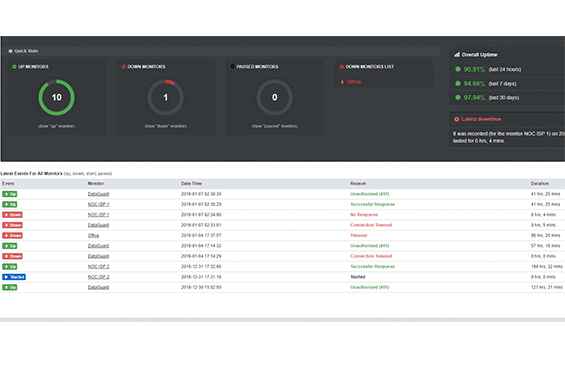Click Up badge in the Successful Response NOC ISP 1 row
Screen dimensions: 565x370
click(10, 204)
